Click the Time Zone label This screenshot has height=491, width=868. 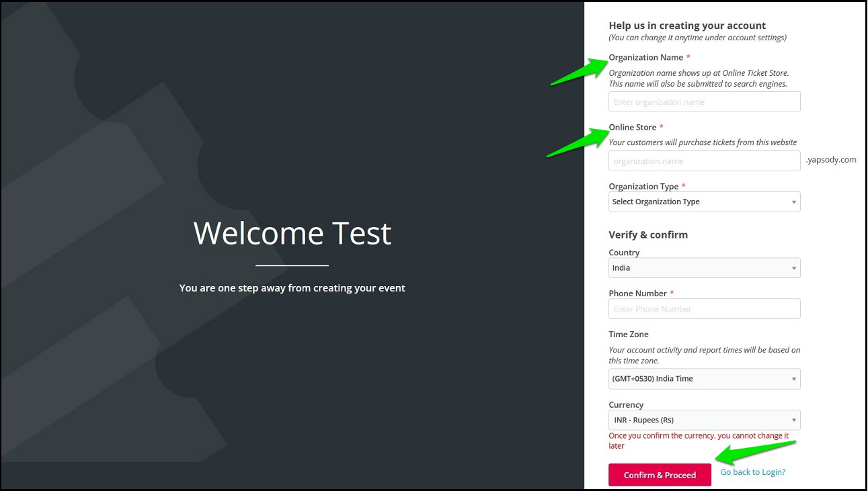629,334
